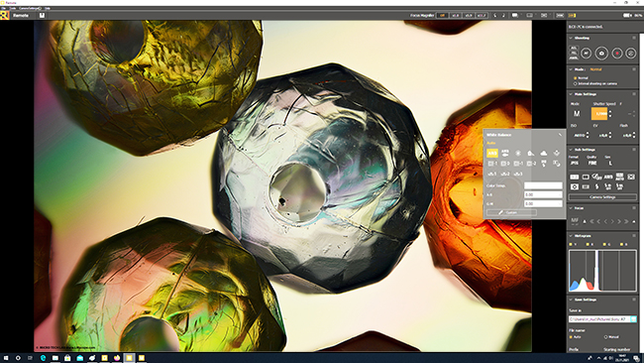Collapse the Save Settings panel

click(571, 300)
